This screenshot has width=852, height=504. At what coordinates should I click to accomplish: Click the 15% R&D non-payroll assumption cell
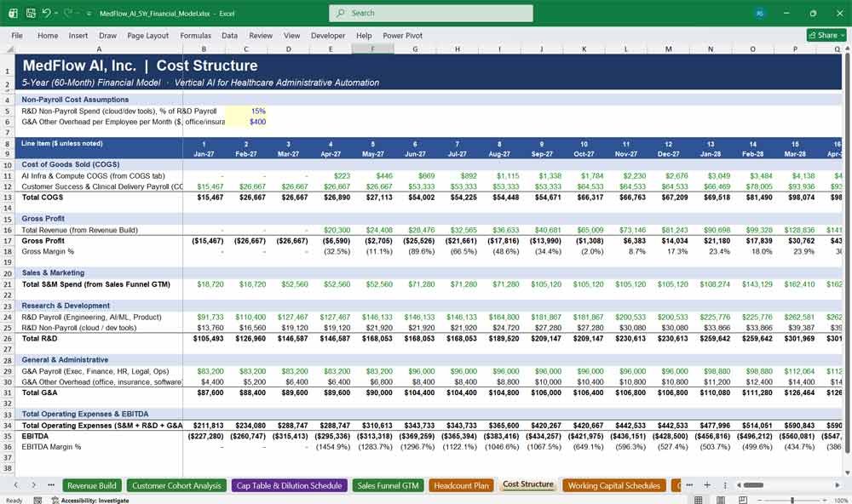246,111
